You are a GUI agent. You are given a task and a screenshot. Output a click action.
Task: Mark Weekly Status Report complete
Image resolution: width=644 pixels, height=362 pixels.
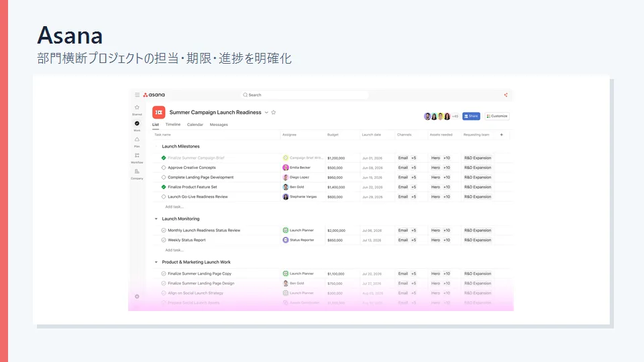coord(164,240)
